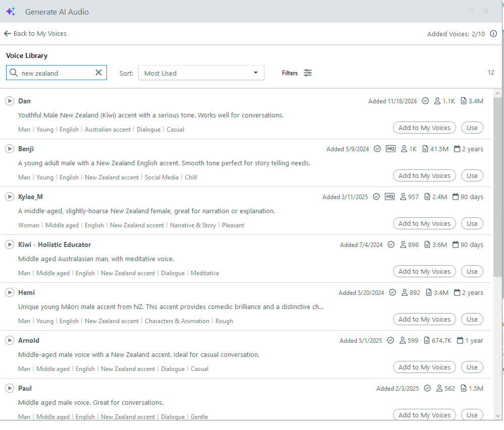Play the Paul voice preview
The height and width of the screenshot is (430, 504).
point(10,388)
